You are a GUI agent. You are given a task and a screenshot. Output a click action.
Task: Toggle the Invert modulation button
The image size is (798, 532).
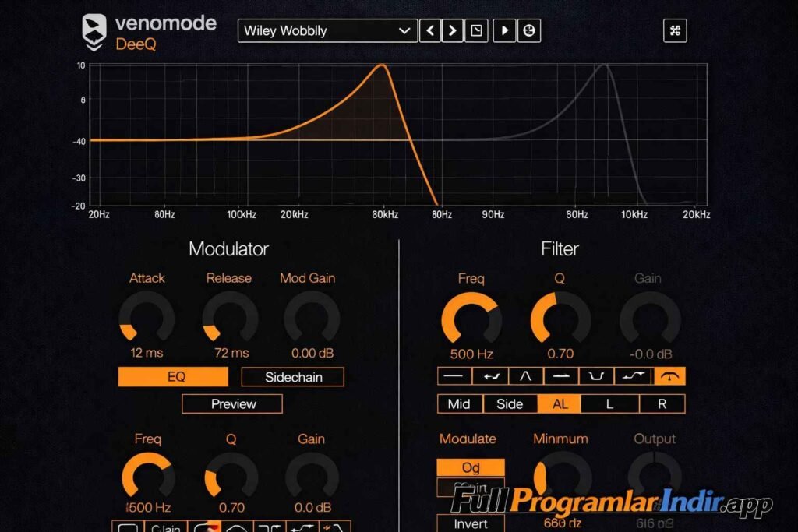point(470,523)
